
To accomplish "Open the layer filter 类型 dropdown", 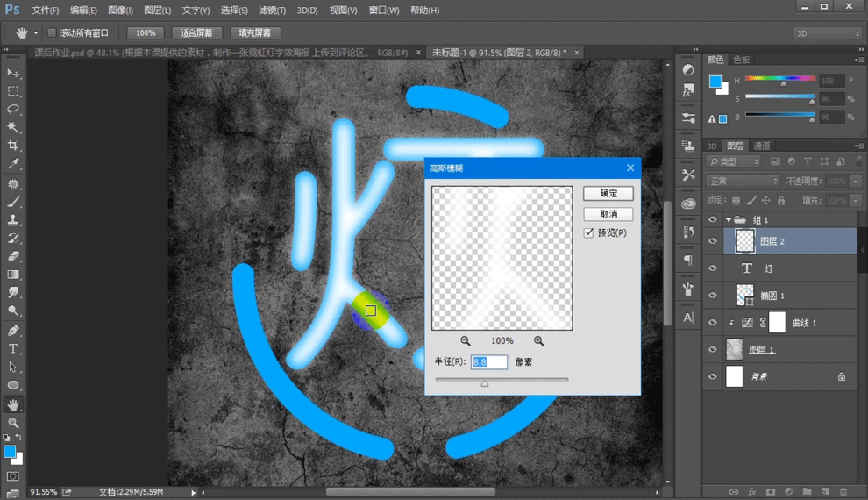I will click(734, 161).
